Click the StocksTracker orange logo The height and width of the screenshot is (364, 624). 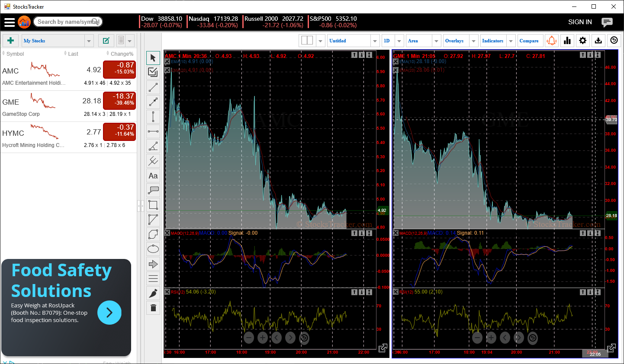[24, 22]
